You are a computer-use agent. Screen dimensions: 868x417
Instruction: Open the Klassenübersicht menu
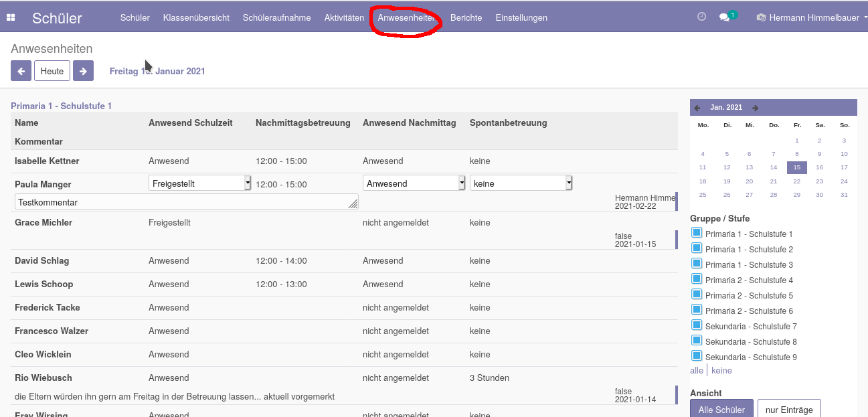click(x=196, y=18)
